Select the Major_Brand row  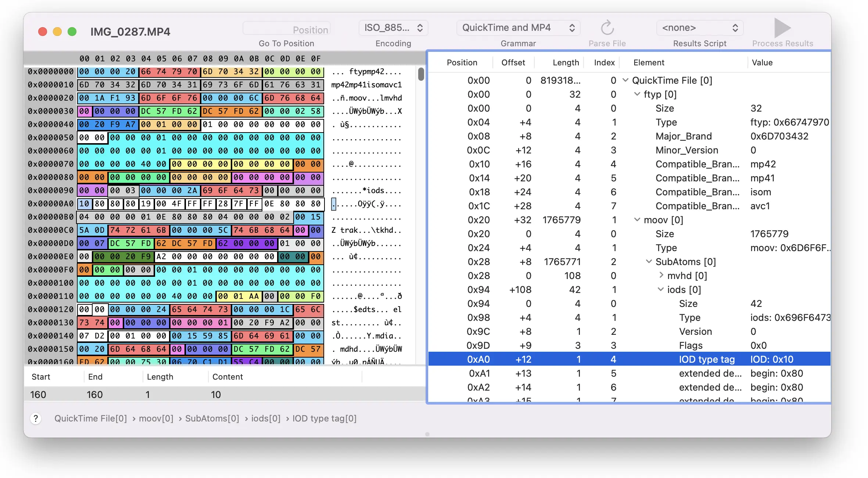click(x=629, y=136)
